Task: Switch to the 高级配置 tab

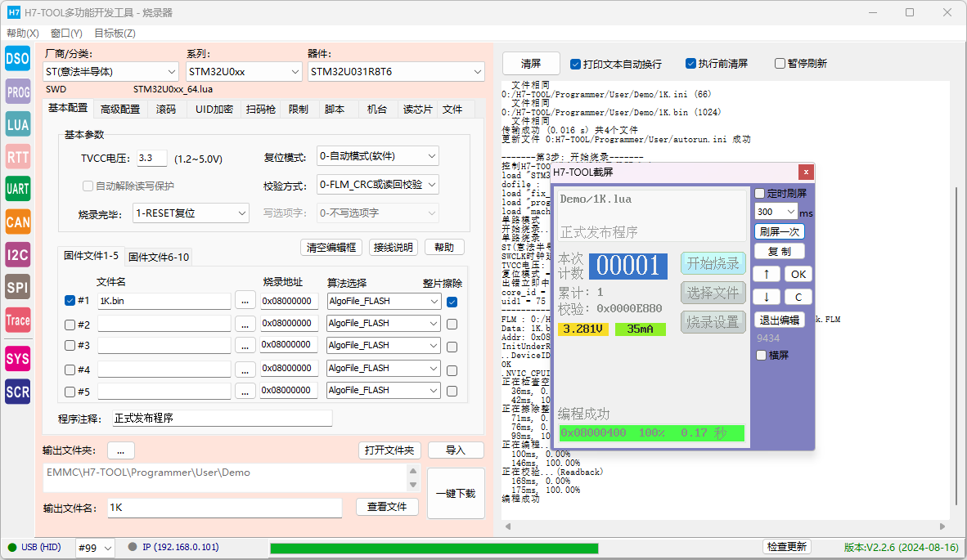Action: pyautogui.click(x=120, y=110)
